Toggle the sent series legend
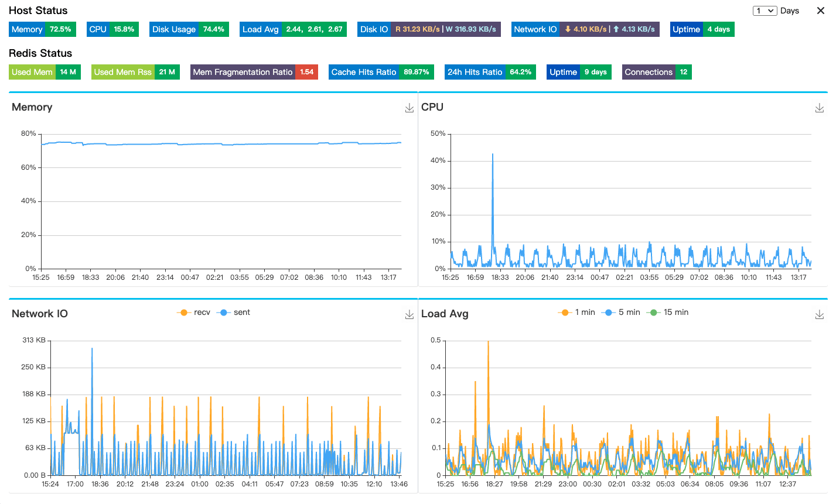836x504 pixels. click(x=233, y=313)
